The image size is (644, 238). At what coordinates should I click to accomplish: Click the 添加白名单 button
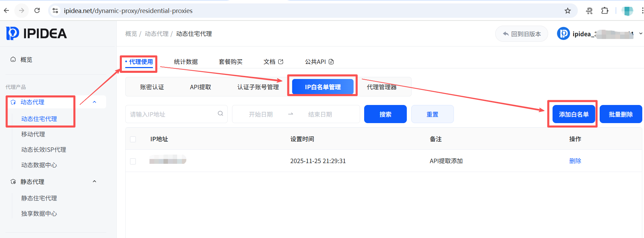pyautogui.click(x=574, y=114)
